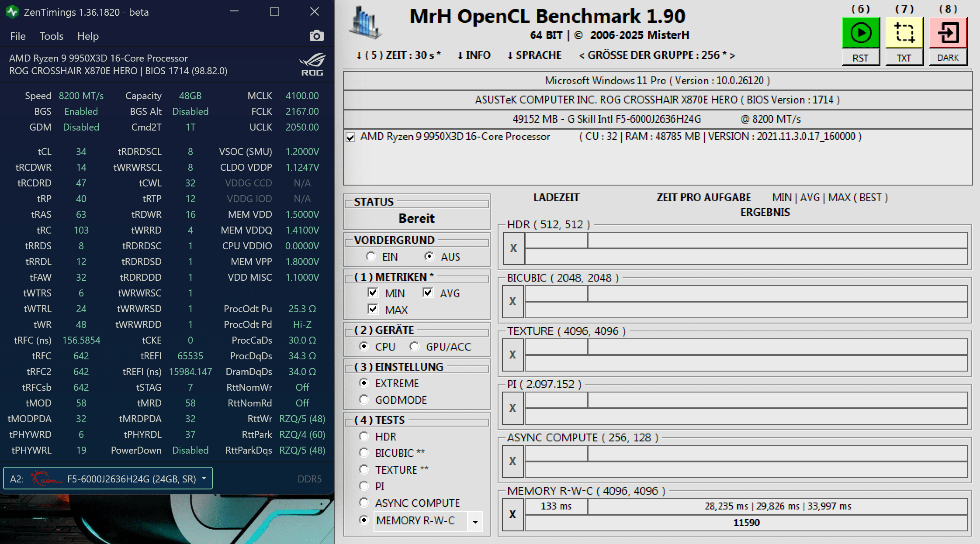Image resolution: width=980 pixels, height=544 pixels.
Task: Click the ZEIT 30 s duration setting
Action: coord(398,55)
